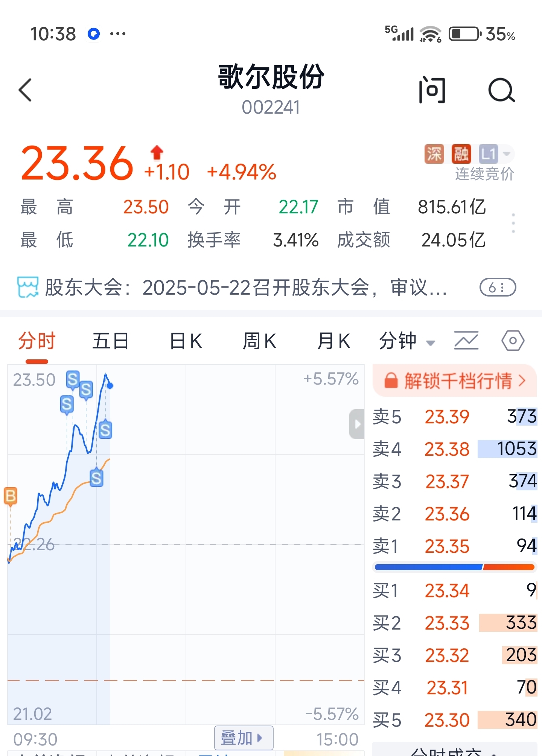Tap the buy-sell ratio bar
Viewport: 542px width, 756px height.
(x=455, y=567)
